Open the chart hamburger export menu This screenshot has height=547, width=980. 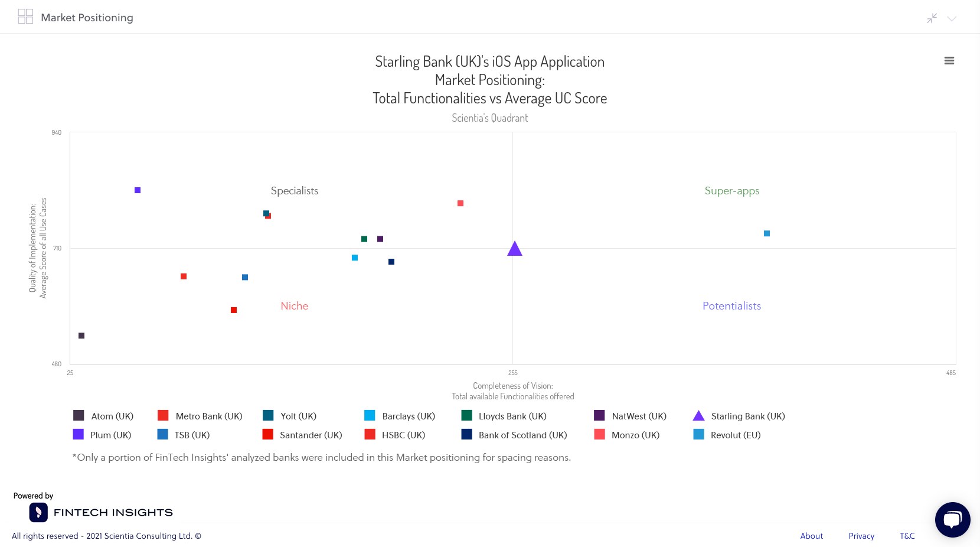[949, 61]
